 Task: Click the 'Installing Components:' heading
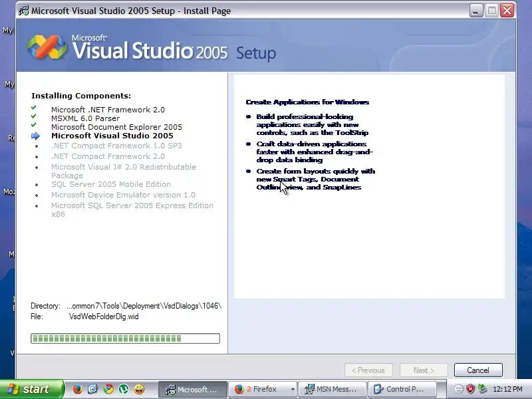click(81, 96)
